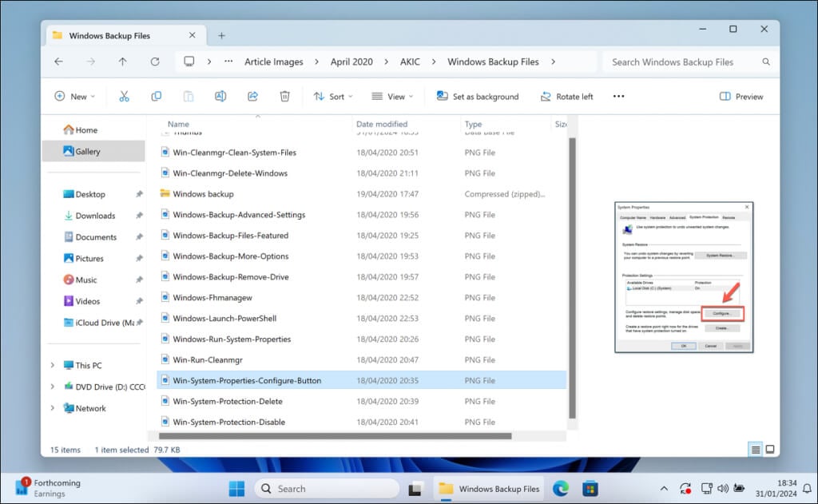
Task: Click the Share icon in toolbar
Action: tap(252, 96)
